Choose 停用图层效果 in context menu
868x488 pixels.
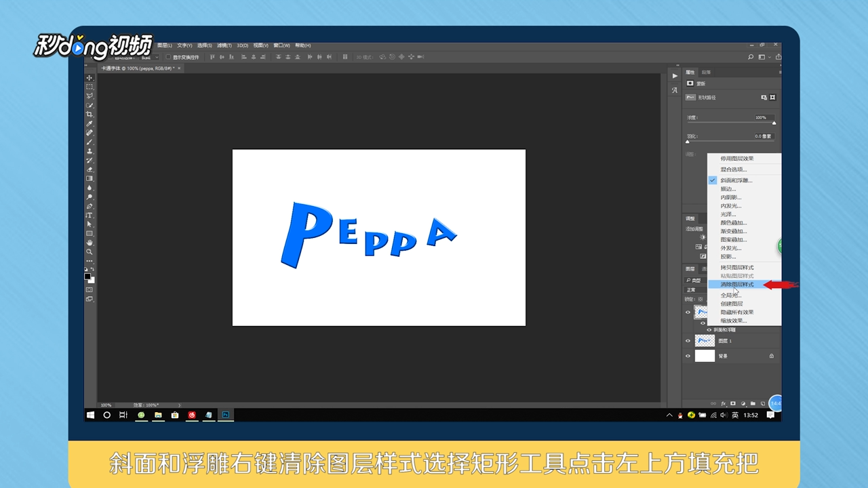[744, 159]
